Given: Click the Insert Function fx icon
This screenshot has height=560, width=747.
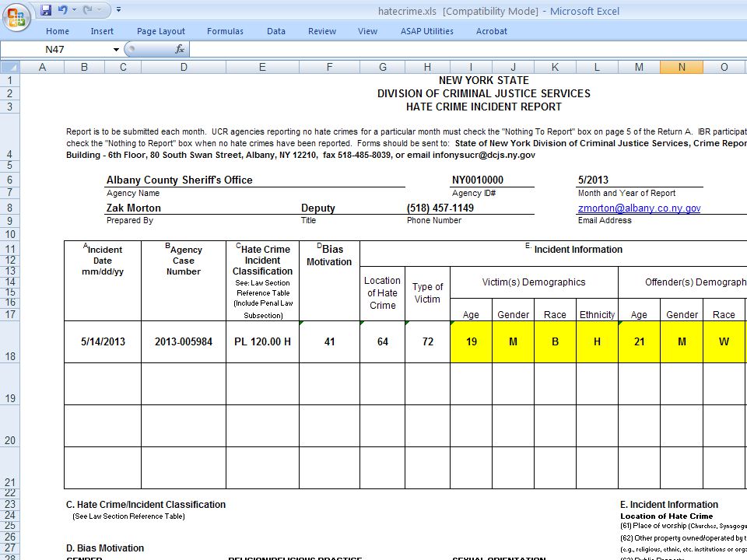Looking at the screenshot, I should [x=180, y=49].
